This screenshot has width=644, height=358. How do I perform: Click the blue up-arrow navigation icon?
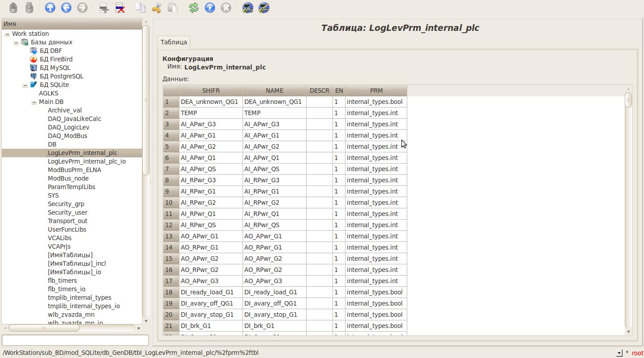pyautogui.click(x=50, y=8)
